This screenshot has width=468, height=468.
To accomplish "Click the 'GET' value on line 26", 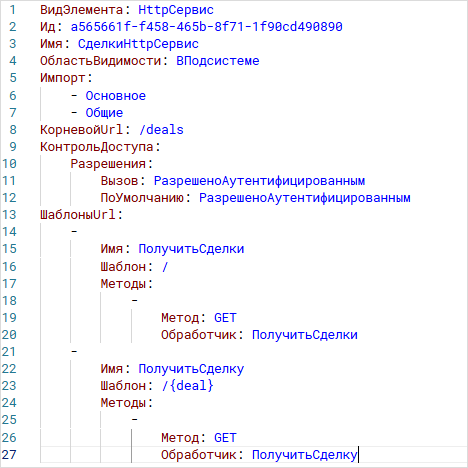I will click(x=225, y=438).
